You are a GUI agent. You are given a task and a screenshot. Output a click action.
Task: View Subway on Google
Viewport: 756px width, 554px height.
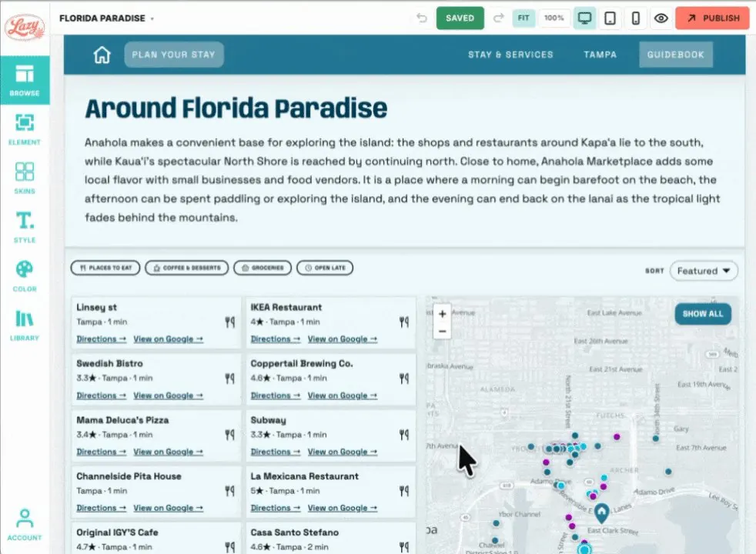click(343, 452)
